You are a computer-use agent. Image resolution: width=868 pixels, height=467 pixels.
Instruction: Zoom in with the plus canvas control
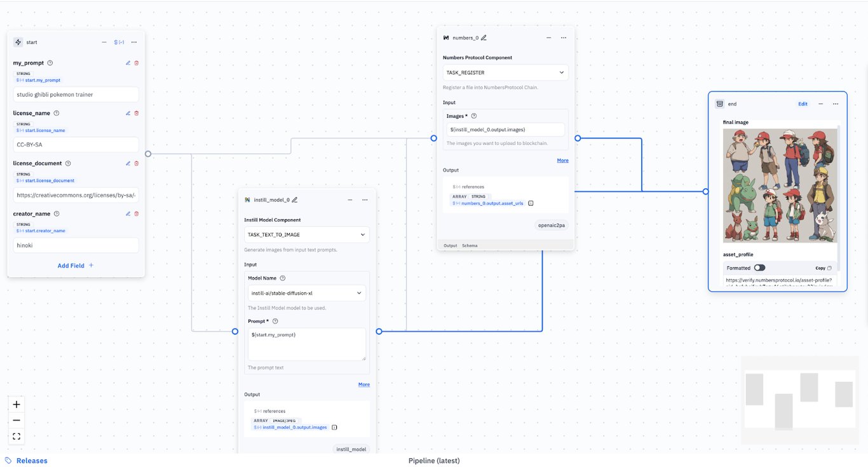click(x=17, y=404)
